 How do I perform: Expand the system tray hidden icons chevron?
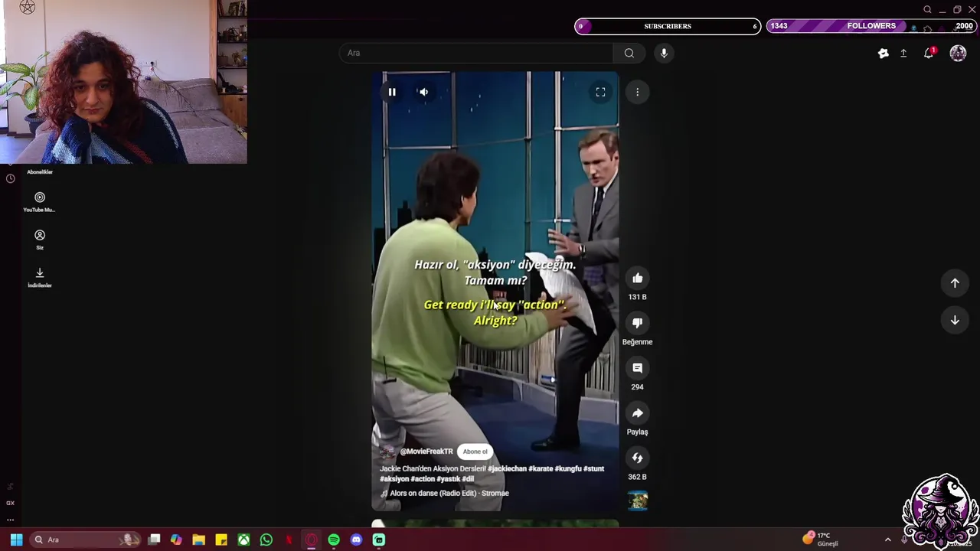click(x=888, y=540)
